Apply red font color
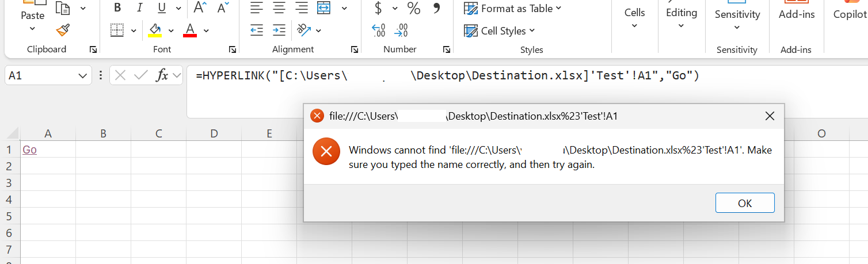The height and width of the screenshot is (264, 868). [190, 30]
